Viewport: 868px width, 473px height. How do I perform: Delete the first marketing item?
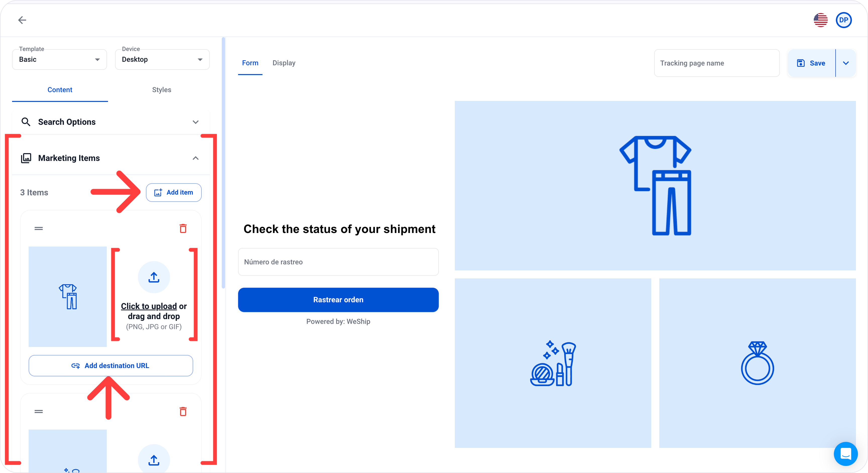coord(183,228)
